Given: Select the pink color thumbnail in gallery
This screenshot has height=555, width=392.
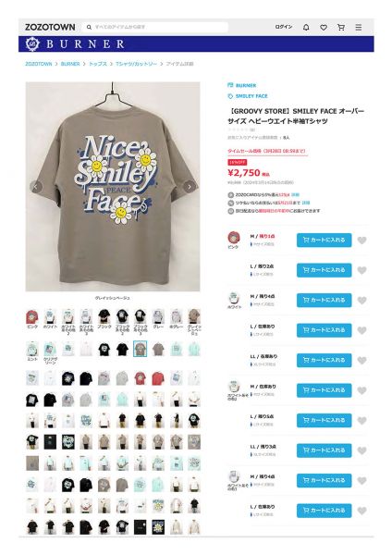Looking at the screenshot, I should [x=32, y=316].
